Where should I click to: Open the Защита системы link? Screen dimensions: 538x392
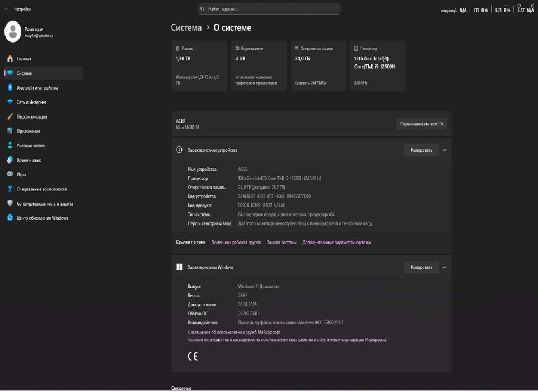click(282, 242)
